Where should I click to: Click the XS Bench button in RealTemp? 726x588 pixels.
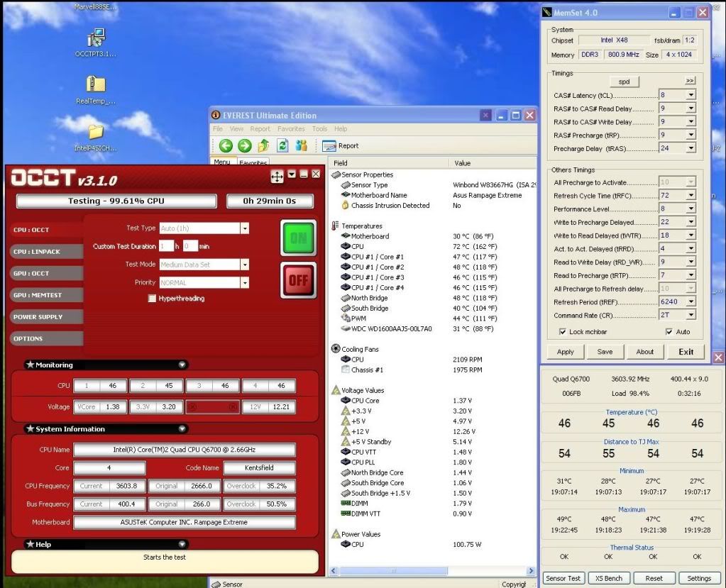tap(608, 578)
